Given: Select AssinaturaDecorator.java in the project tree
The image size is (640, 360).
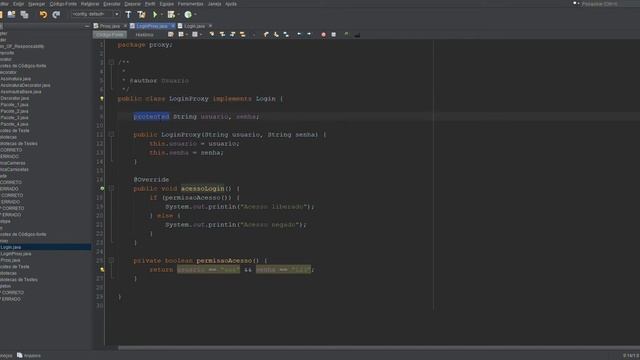Looking at the screenshot, I should point(25,85).
